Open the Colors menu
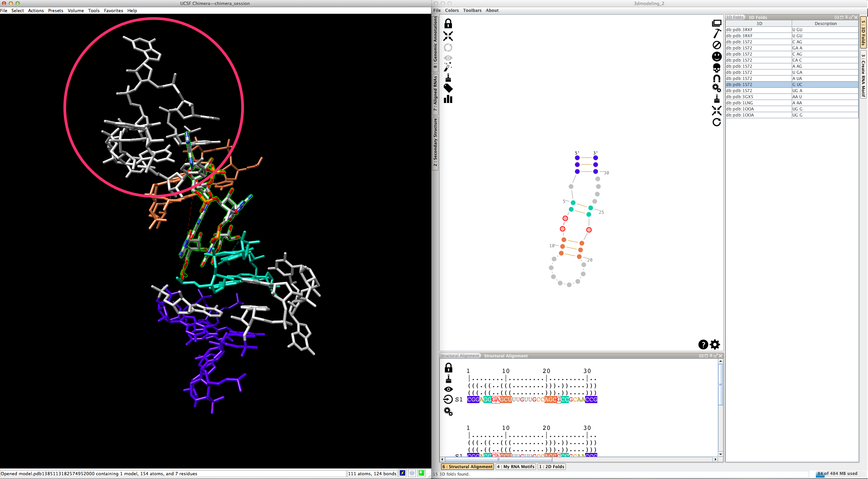The image size is (868, 479). pos(452,11)
